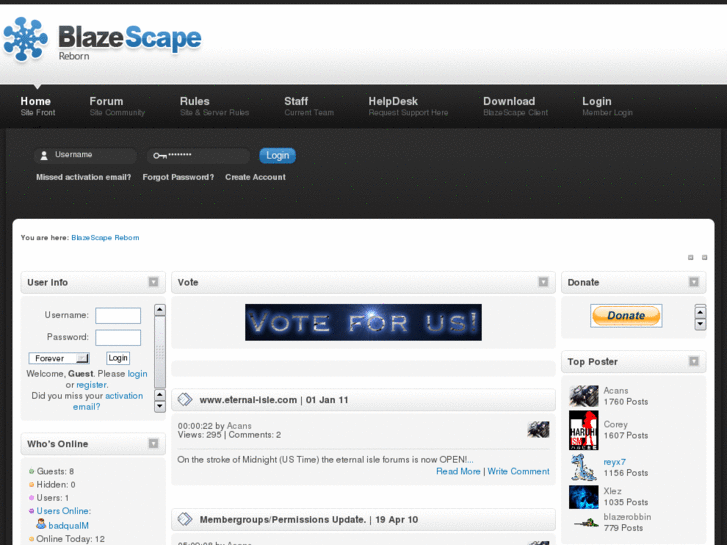
Task: Click Create Account link
Action: (x=255, y=177)
